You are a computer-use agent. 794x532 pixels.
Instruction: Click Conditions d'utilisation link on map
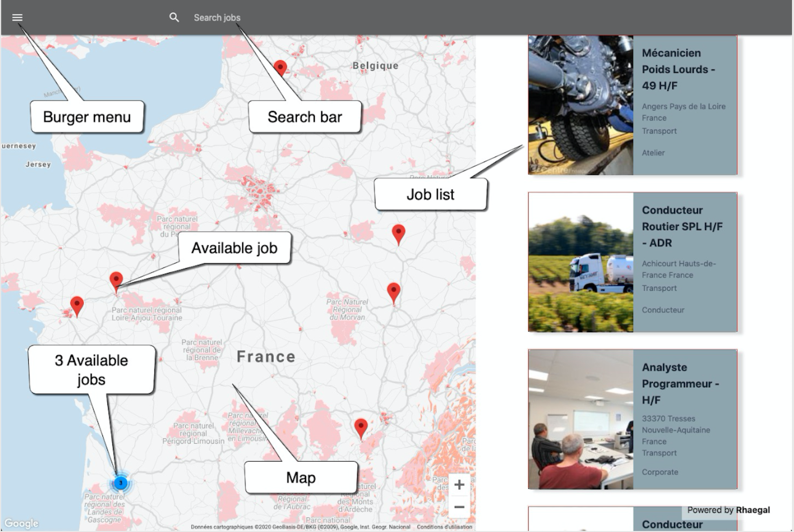[444, 527]
